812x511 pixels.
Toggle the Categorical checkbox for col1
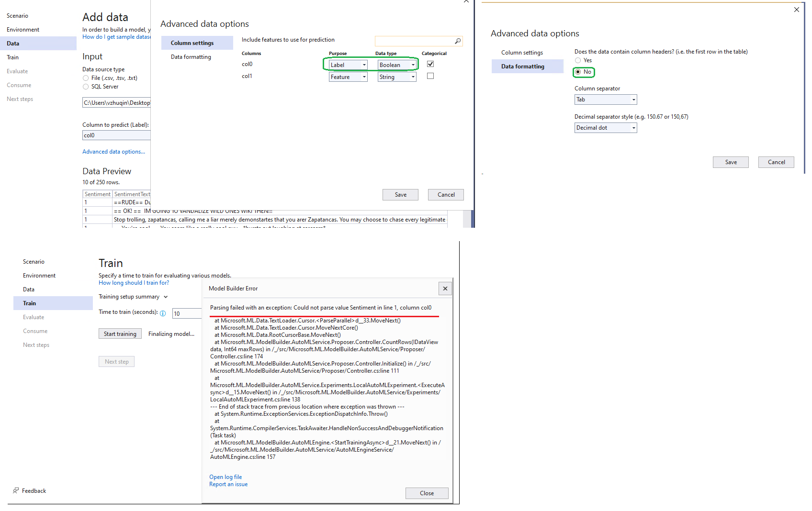pos(430,76)
